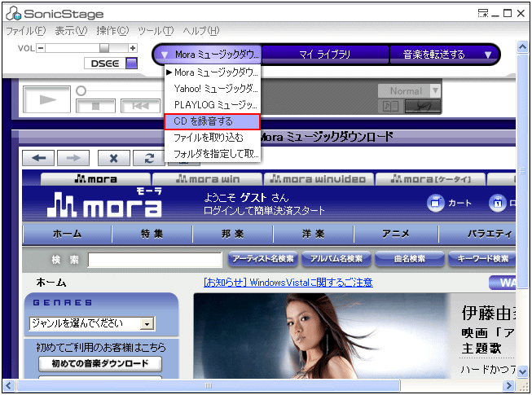Viewport: 532px width, 395px height.
Task: Switch to the マイ ライブラリ tab
Action: [325, 55]
